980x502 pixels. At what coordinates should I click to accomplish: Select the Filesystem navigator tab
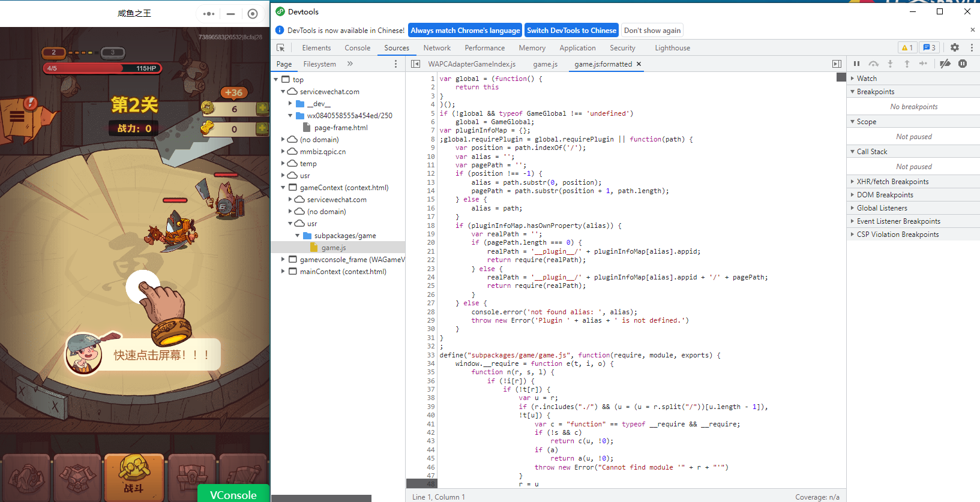[x=319, y=64]
